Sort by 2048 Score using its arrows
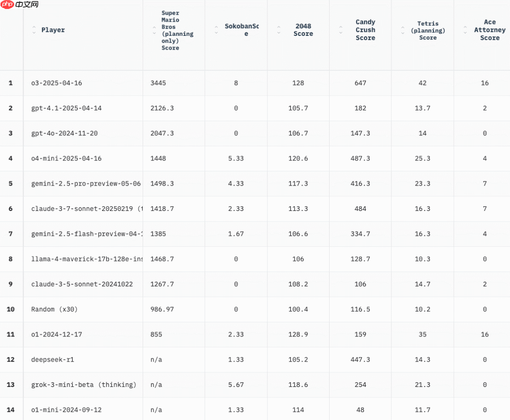The image size is (510, 420). (279, 30)
